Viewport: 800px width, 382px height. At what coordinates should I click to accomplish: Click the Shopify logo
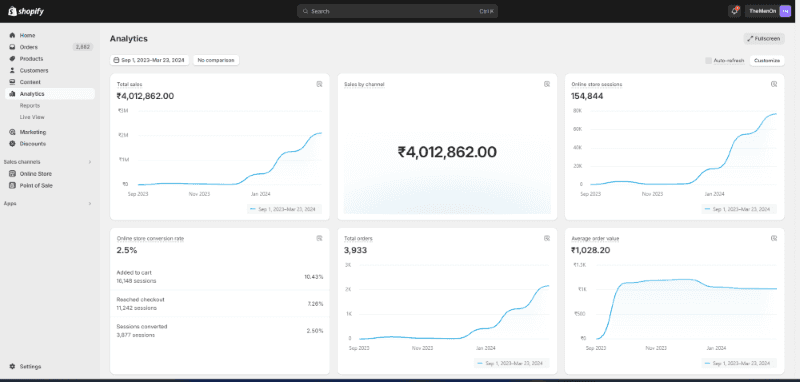26,11
